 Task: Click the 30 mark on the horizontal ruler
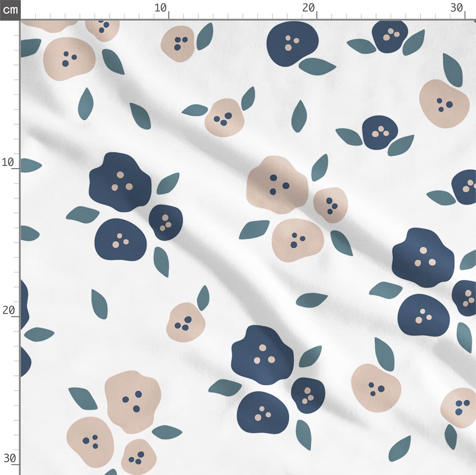pyautogui.click(x=457, y=9)
